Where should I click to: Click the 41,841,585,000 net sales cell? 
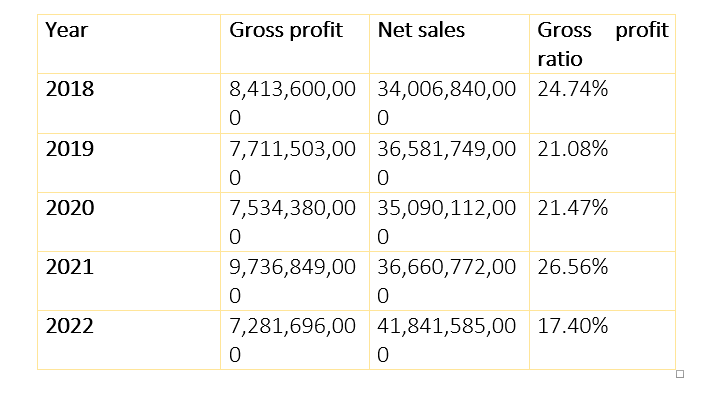tap(449, 340)
